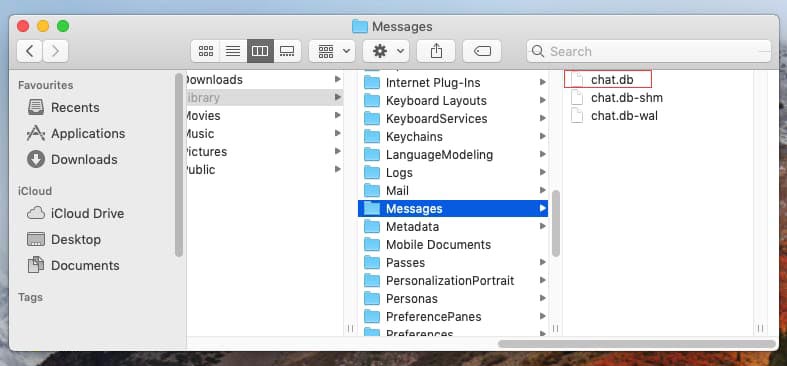The image size is (787, 366).
Task: Switch to icon view
Action: [x=206, y=51]
